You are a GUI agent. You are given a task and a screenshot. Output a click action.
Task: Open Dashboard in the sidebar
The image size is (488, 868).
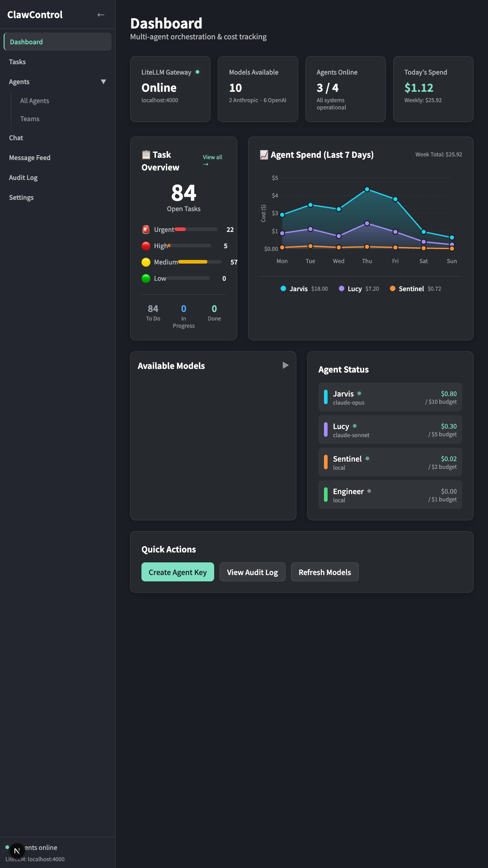pyautogui.click(x=57, y=42)
